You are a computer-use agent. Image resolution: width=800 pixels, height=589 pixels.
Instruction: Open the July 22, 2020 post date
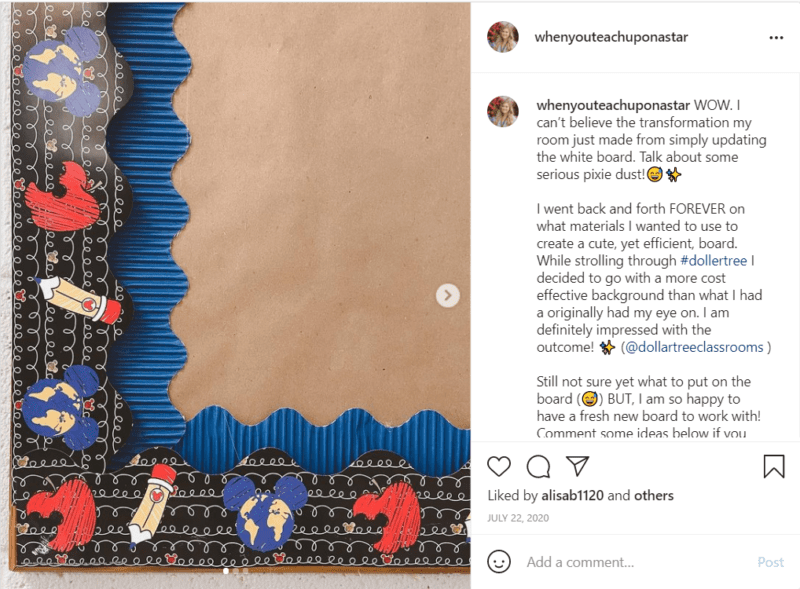click(x=518, y=518)
